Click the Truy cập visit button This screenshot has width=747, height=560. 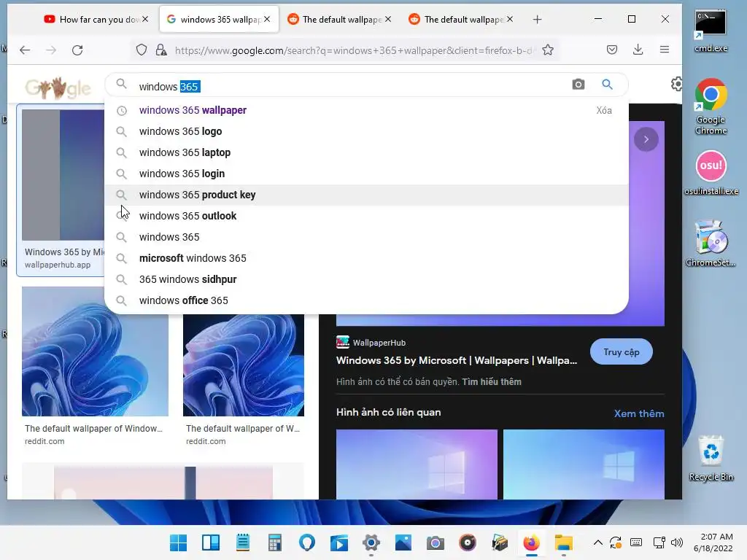tap(622, 352)
